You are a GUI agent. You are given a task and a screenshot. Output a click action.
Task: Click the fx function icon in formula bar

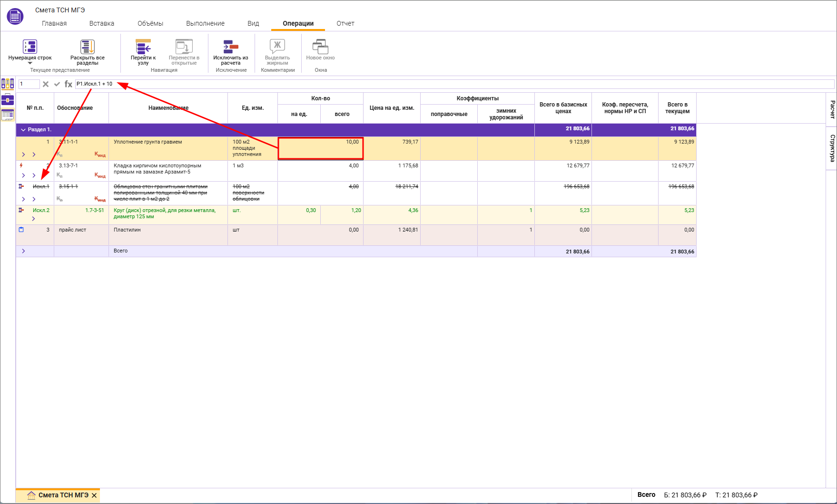(x=69, y=84)
